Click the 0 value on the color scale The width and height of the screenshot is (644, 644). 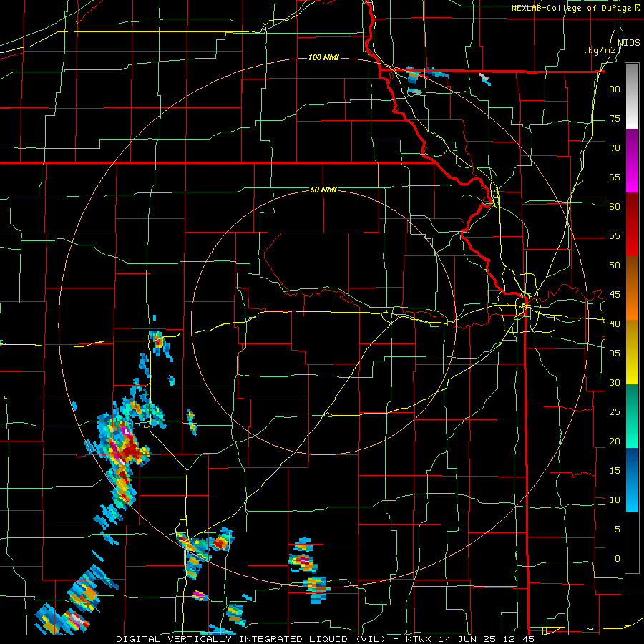(x=618, y=559)
